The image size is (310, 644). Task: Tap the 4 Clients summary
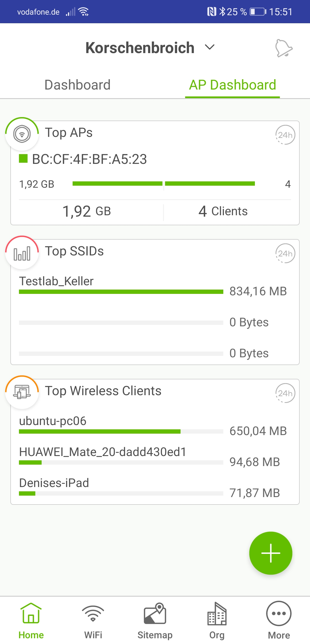tap(223, 212)
